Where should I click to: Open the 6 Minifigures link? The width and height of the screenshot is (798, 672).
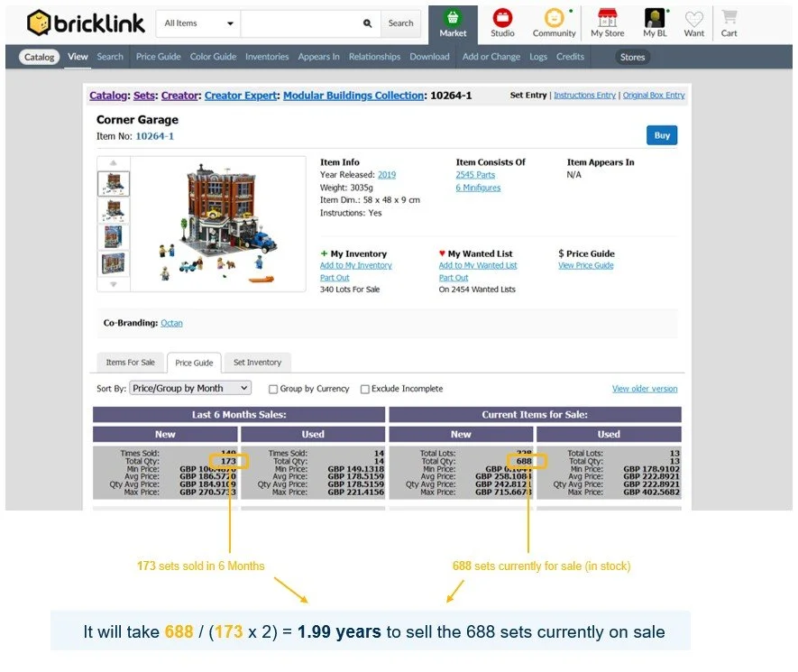(478, 188)
